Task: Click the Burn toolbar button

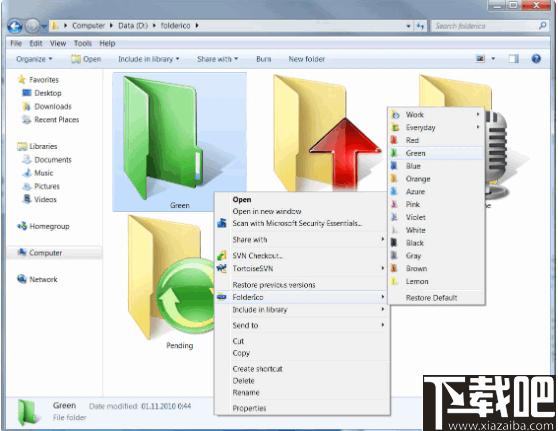Action: [x=264, y=59]
